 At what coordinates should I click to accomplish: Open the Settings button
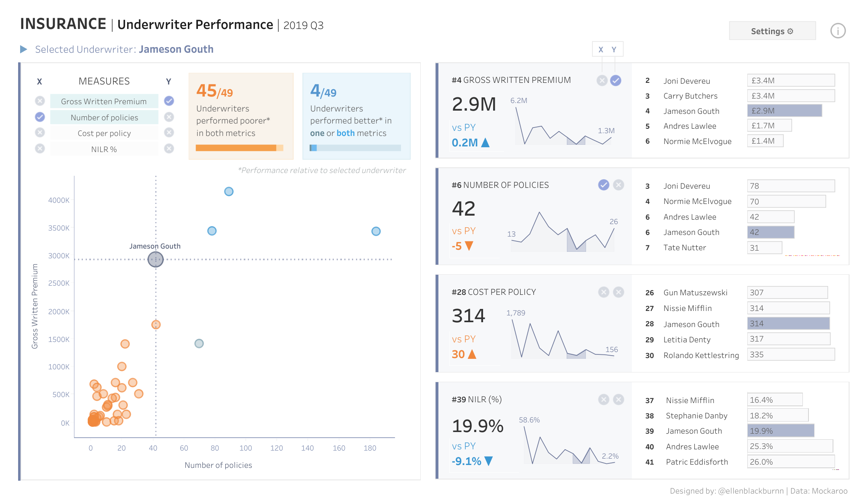(772, 31)
